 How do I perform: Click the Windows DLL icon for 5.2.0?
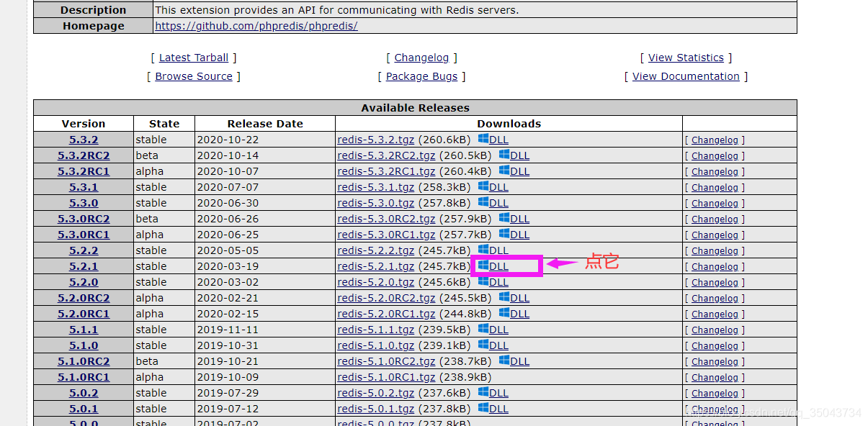(483, 281)
